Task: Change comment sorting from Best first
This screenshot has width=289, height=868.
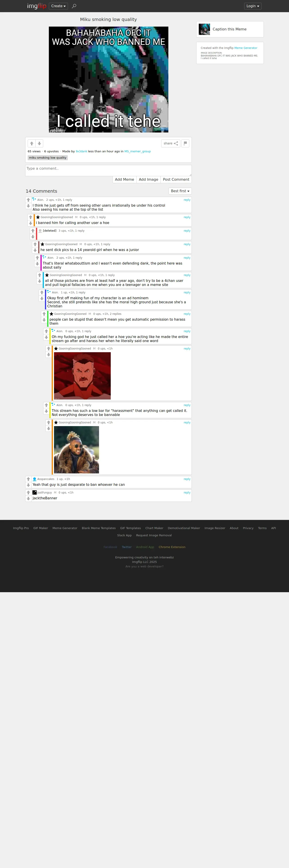Action: point(180,191)
